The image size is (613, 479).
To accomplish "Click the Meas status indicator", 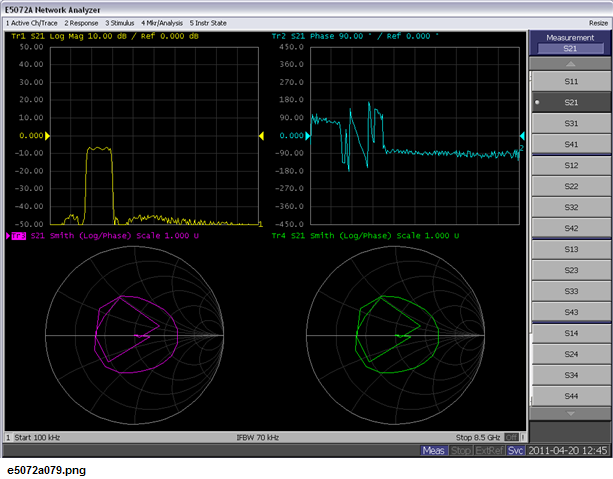I will 433,450.
